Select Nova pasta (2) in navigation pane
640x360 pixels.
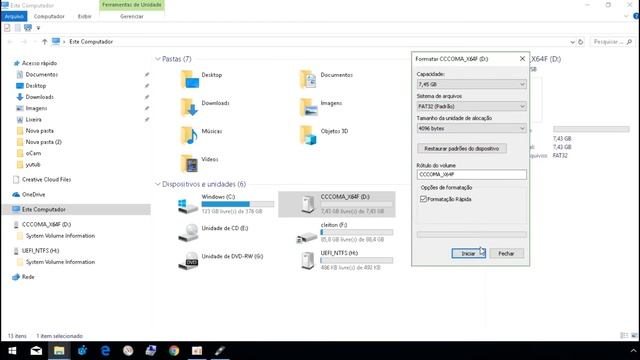(x=43, y=142)
